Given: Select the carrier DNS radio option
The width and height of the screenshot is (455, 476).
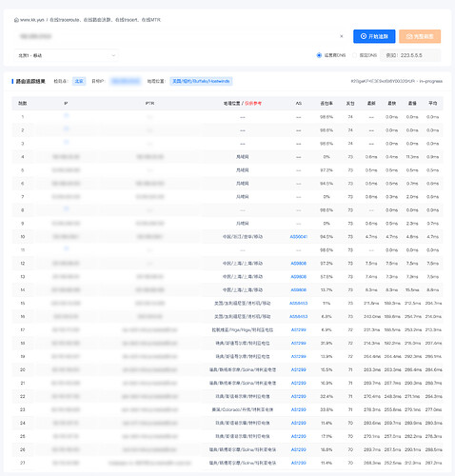Looking at the screenshot, I should pos(319,55).
